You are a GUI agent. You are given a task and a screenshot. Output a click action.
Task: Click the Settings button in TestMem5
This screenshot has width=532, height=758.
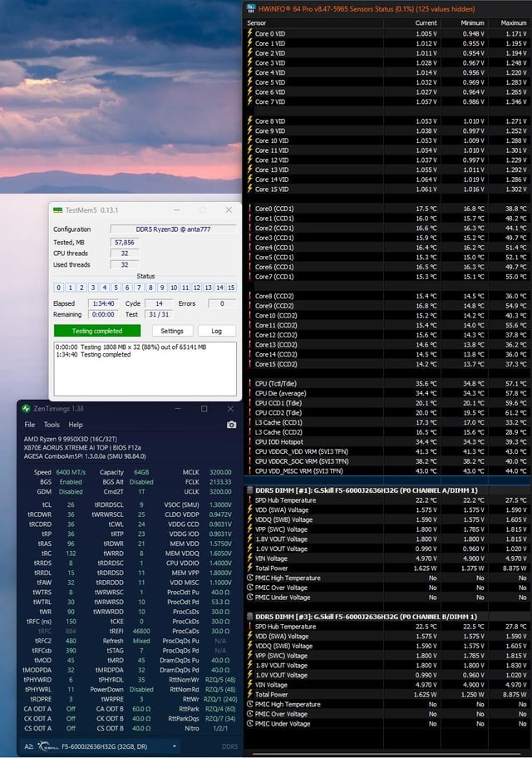(172, 331)
